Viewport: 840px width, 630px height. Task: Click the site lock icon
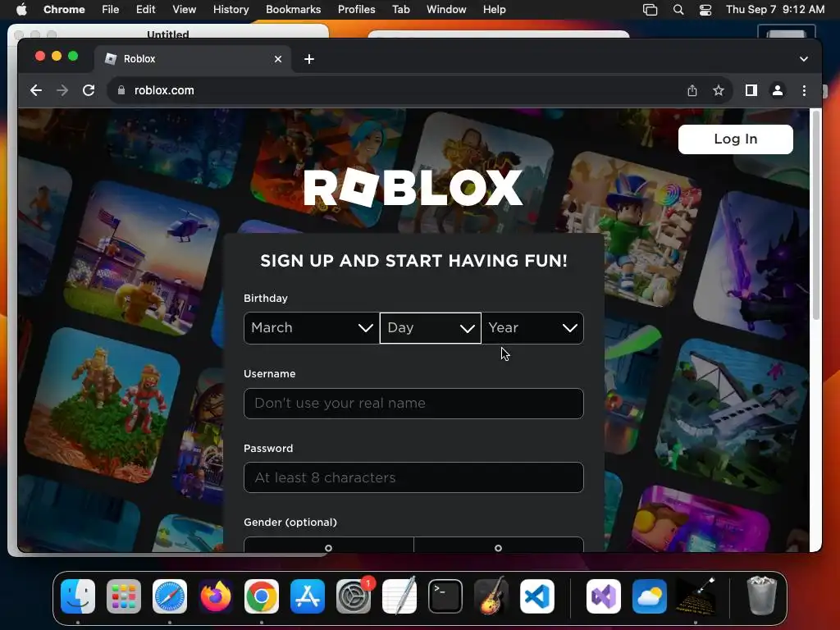click(x=121, y=90)
